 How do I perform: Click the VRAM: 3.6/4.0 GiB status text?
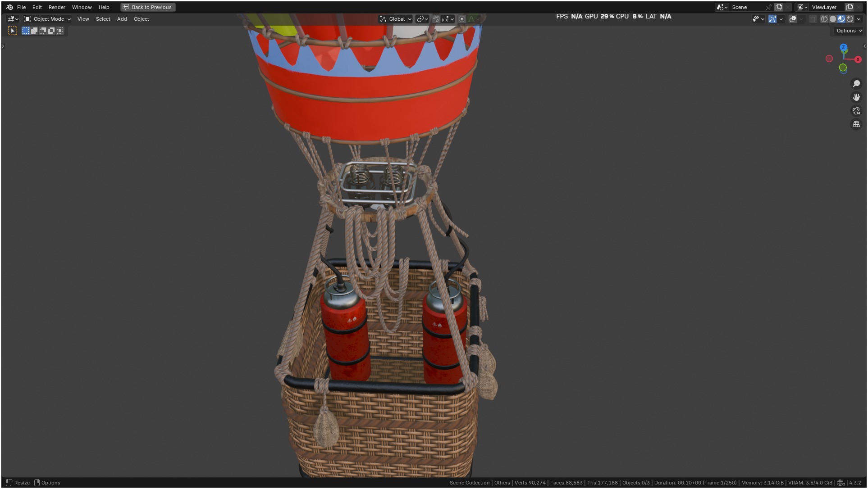(810, 483)
